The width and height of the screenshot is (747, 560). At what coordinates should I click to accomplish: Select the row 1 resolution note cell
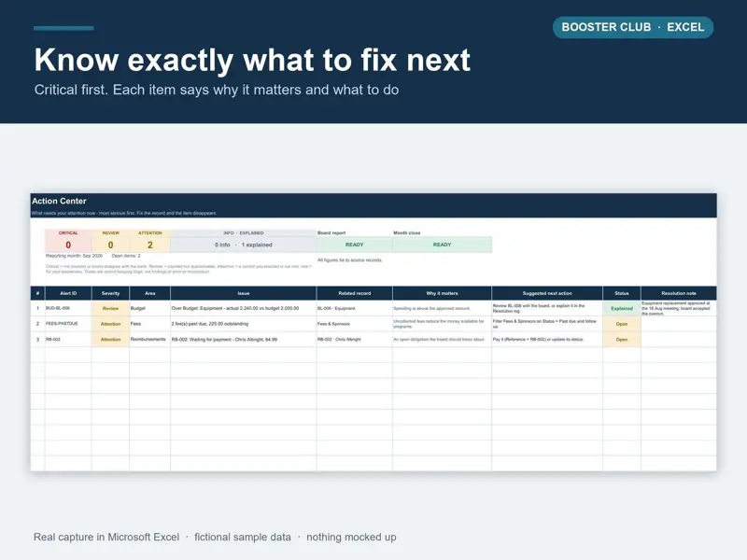pyautogui.click(x=679, y=308)
